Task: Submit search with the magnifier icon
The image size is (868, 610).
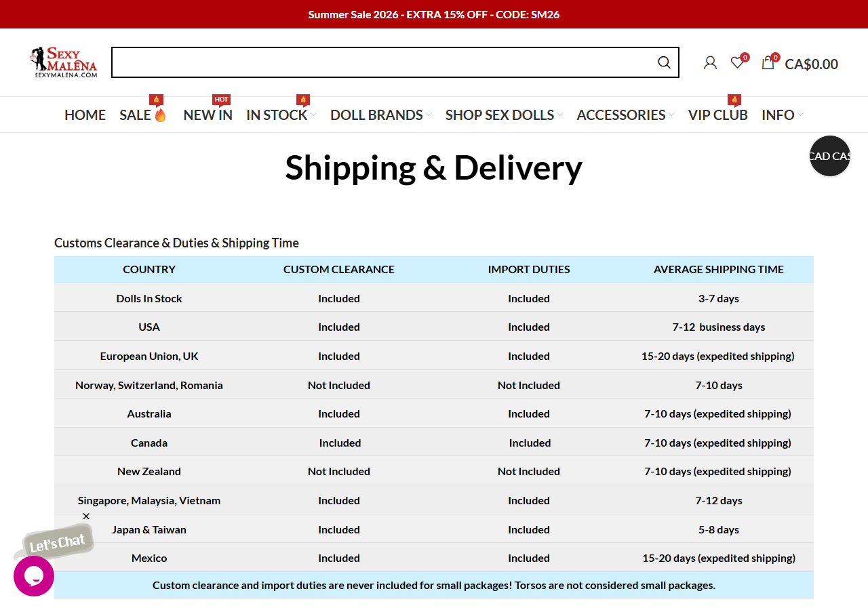Action: (664, 62)
